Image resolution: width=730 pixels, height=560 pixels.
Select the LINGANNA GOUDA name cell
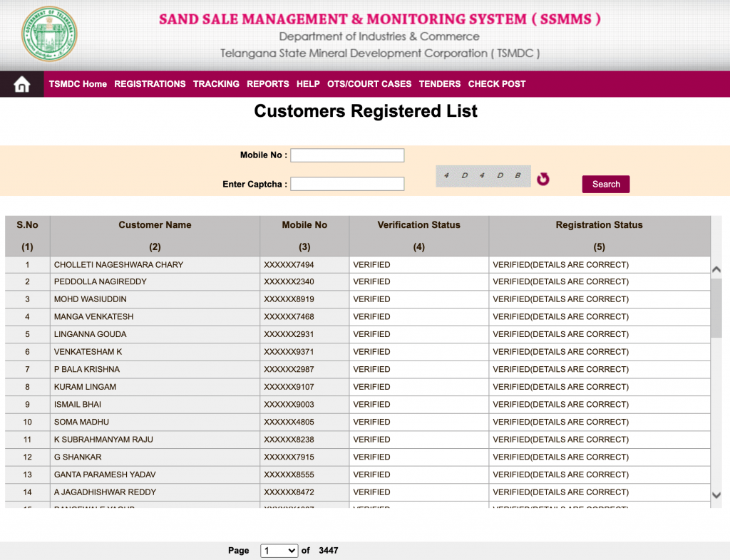(155, 334)
